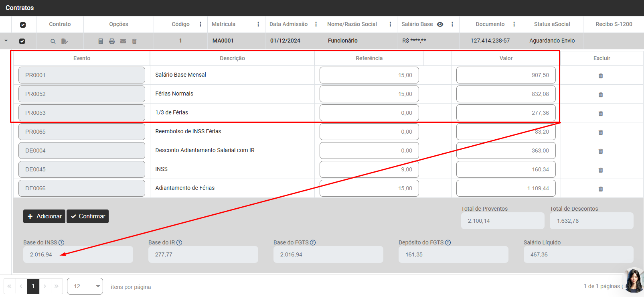The image size is (644, 297).
Task: Click the Valor field showing 277,36
Action: point(506,113)
